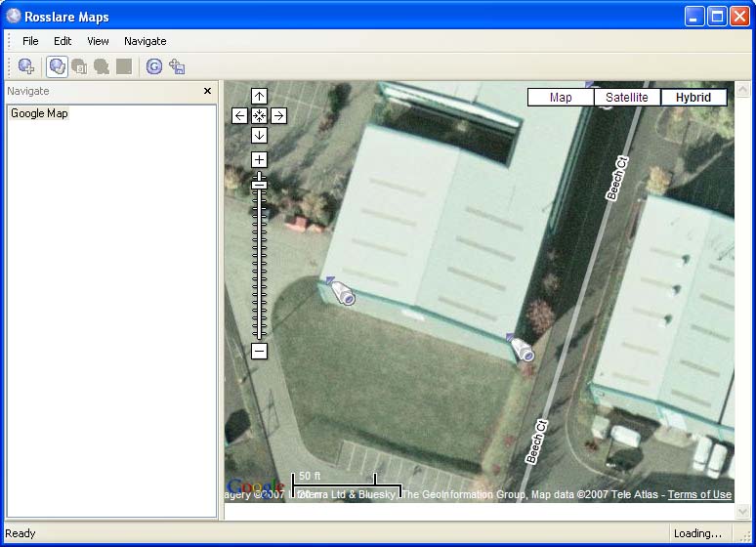The width and height of the screenshot is (756, 547).
Task: Click the Rosslare Maps title bar icon
Action: [x=14, y=17]
